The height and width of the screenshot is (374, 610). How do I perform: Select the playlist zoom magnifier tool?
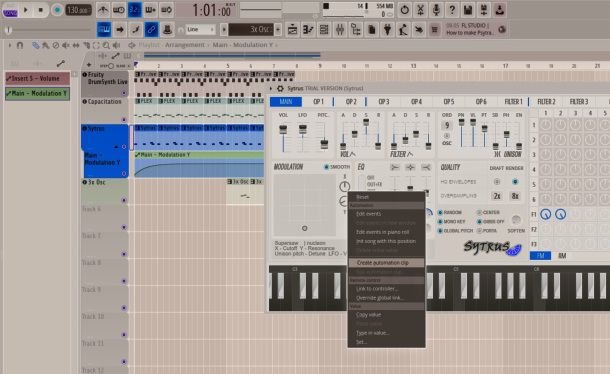pyautogui.click(x=106, y=46)
